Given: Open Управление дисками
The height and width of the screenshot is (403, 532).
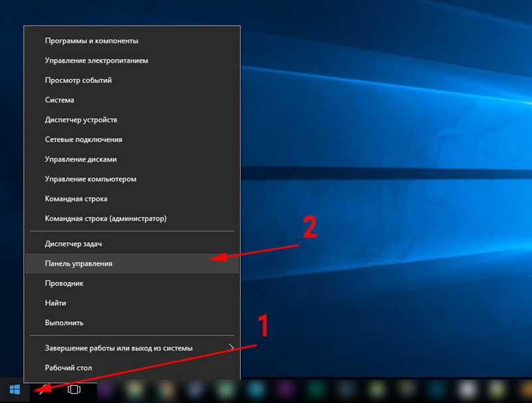Looking at the screenshot, I should pos(132,159).
